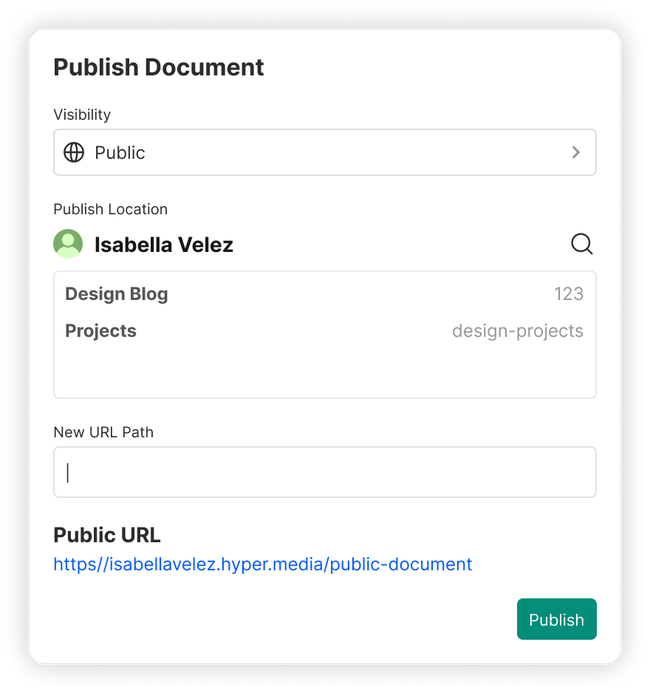The height and width of the screenshot is (693, 650).
Task: Click the Publish Location label
Action: point(110,209)
